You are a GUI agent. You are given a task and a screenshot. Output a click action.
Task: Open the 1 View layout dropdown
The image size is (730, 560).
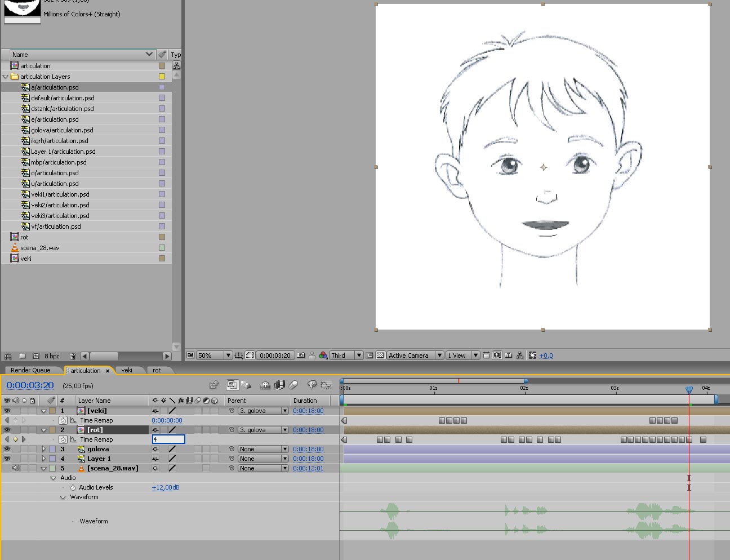462,355
